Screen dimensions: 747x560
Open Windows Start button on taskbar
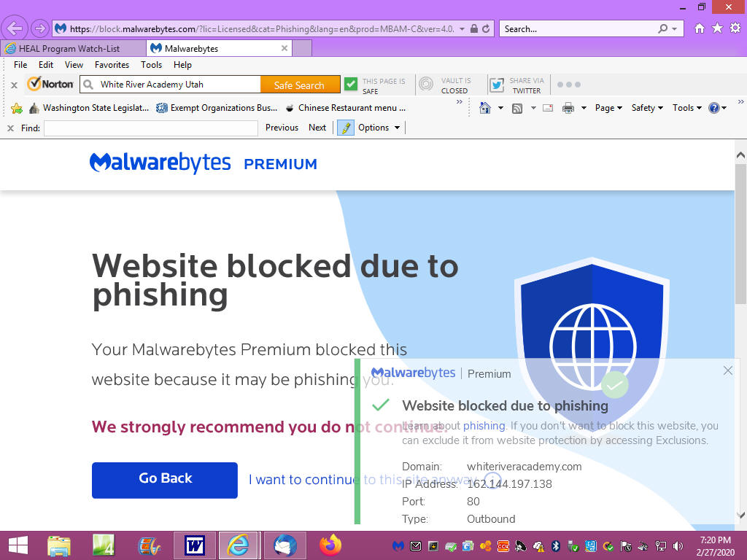[18, 545]
